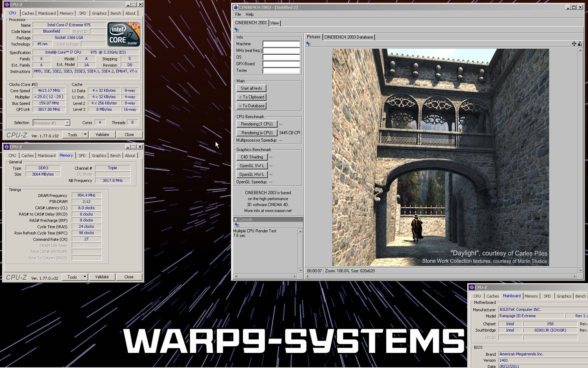
Task: Open Bench tab in top CPU-Z window
Action: coord(115,13)
